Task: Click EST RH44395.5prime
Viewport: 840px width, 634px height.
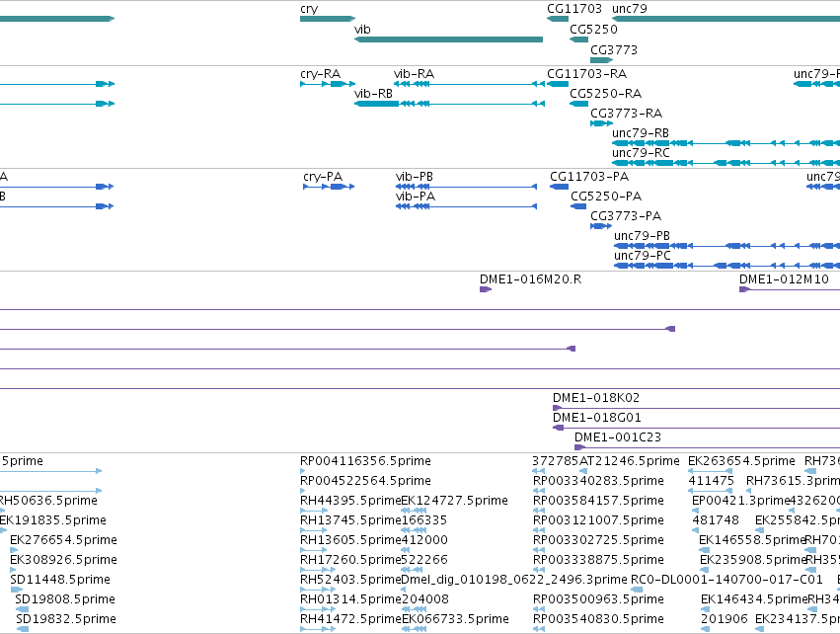Action: pyautogui.click(x=350, y=501)
